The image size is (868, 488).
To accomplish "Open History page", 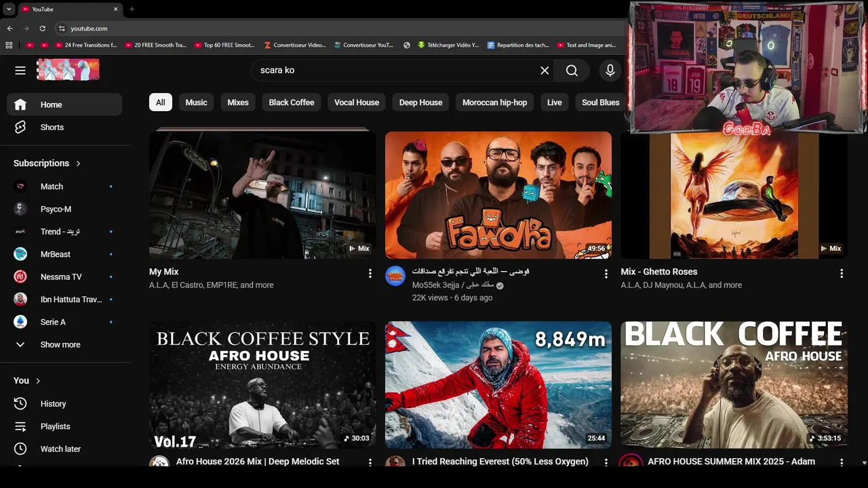I will [64, 404].
